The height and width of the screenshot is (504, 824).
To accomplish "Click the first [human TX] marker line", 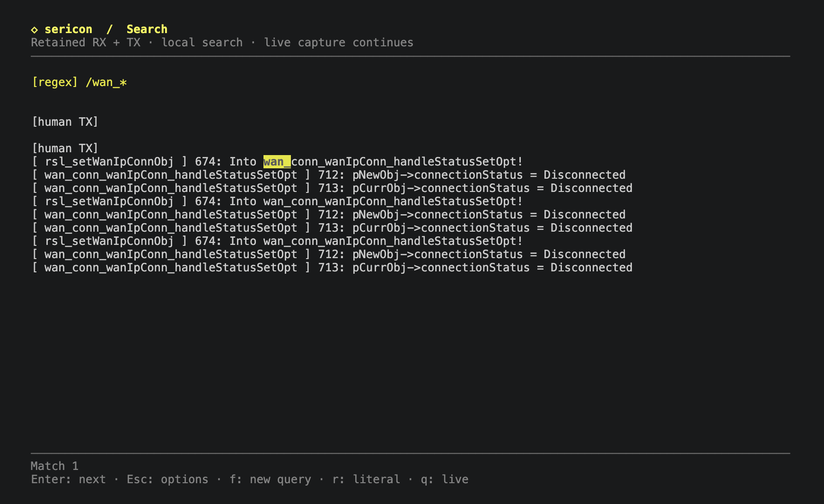I will pyautogui.click(x=65, y=122).
